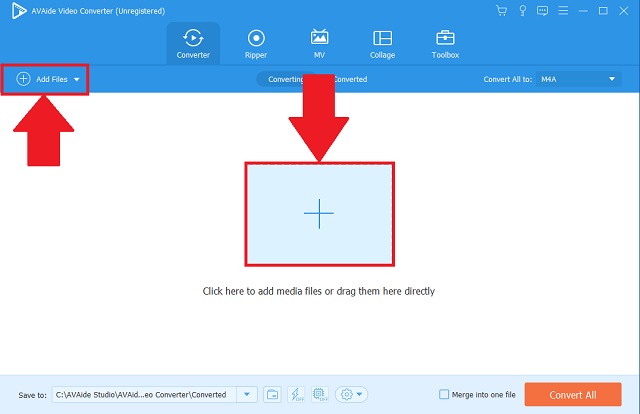Viewport: 640px width, 414px height.
Task: Click the register key icon
Action: (522, 11)
